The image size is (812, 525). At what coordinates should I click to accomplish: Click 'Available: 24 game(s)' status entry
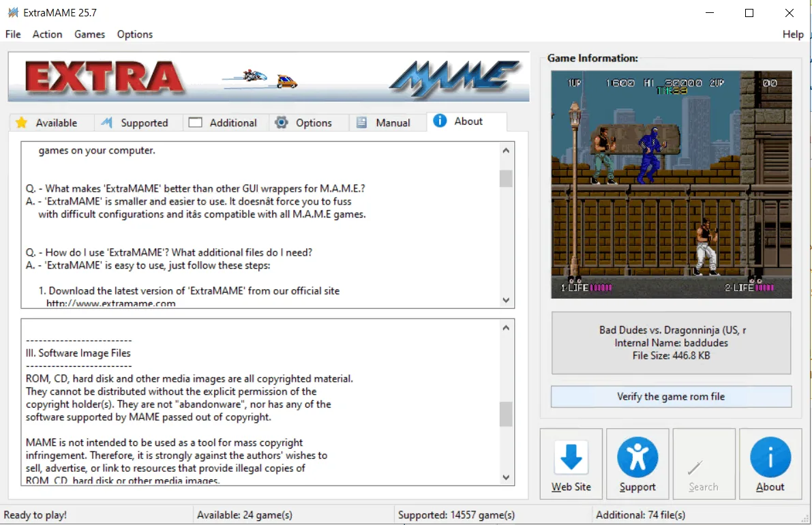click(x=245, y=515)
